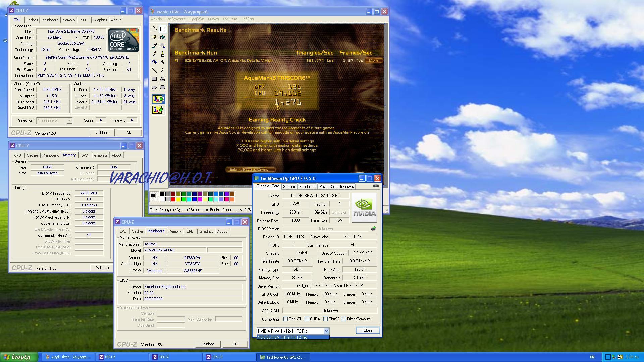Open the Windows Start button
Image resolution: width=644 pixels, height=362 pixels.
pos(19,357)
